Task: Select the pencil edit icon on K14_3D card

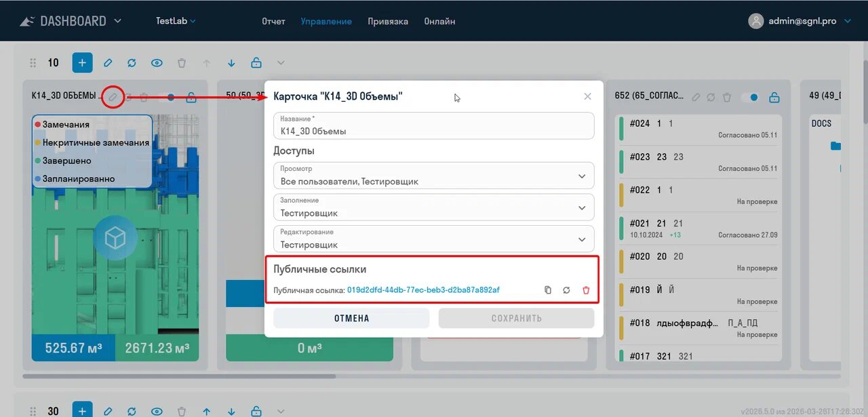Action: click(x=113, y=97)
